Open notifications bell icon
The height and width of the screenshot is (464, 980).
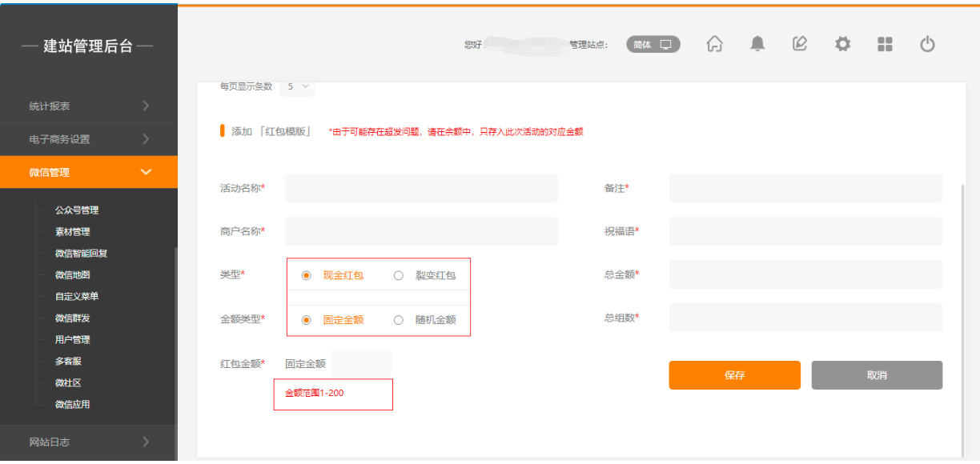[757, 45]
